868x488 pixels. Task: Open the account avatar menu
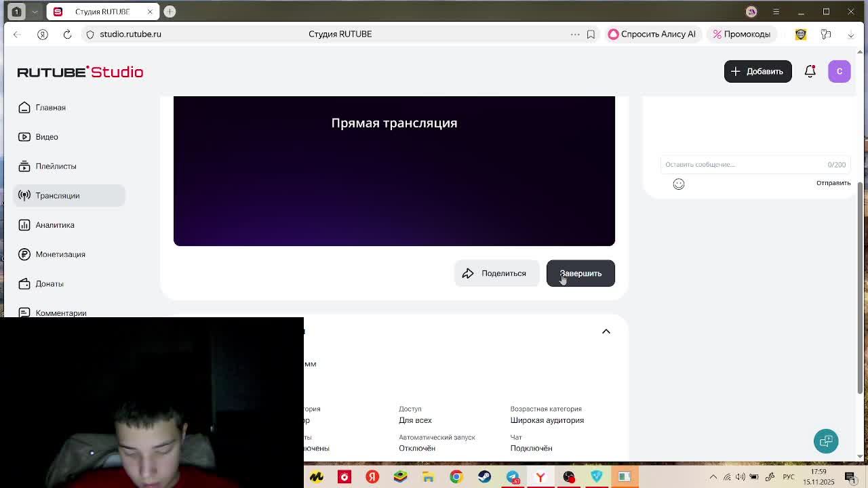click(x=839, y=71)
